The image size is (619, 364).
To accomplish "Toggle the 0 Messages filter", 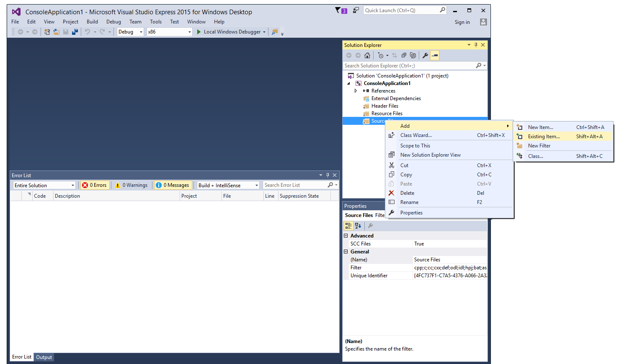I will tap(173, 185).
